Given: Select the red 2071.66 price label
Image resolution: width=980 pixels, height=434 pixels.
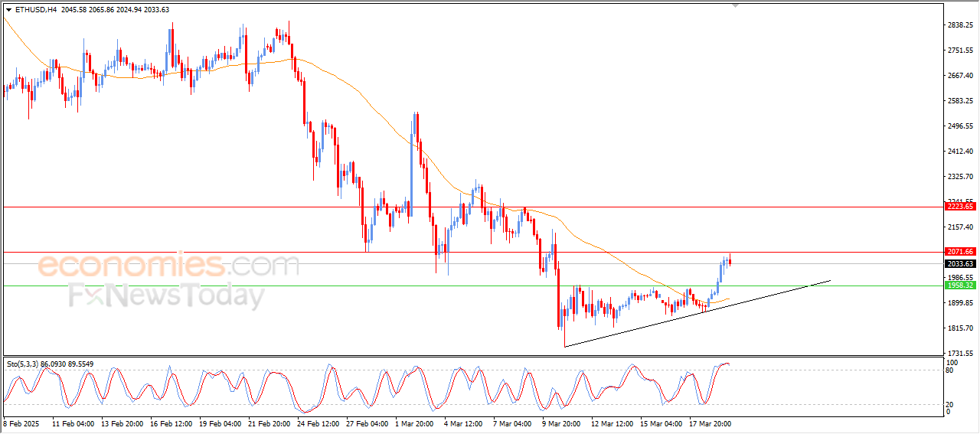Looking at the screenshot, I should pyautogui.click(x=959, y=252).
